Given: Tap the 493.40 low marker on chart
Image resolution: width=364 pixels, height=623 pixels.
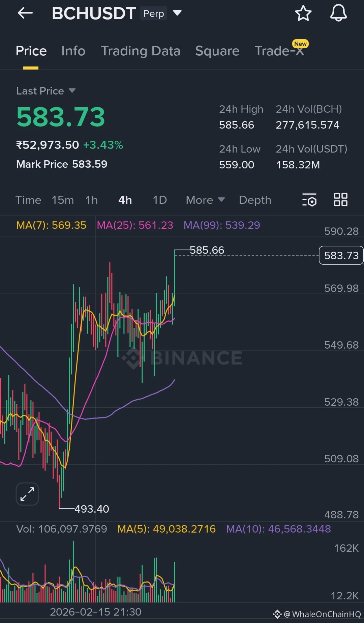Looking at the screenshot, I should tap(92, 509).
